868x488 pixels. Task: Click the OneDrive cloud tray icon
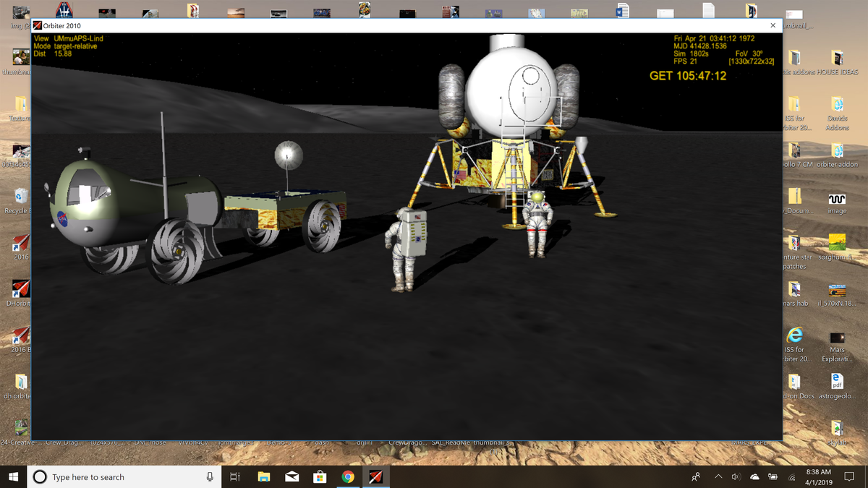[754, 476]
